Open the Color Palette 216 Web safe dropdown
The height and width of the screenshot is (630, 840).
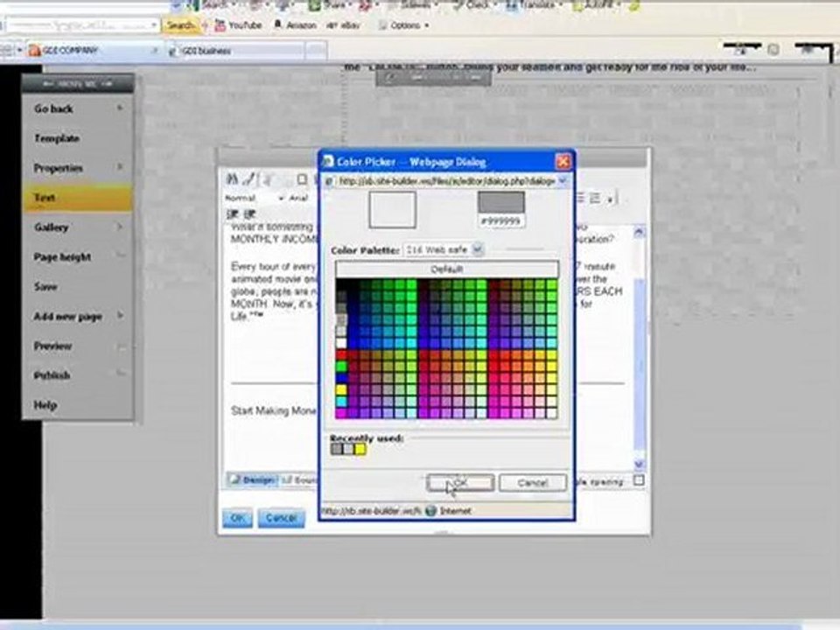pos(479,249)
